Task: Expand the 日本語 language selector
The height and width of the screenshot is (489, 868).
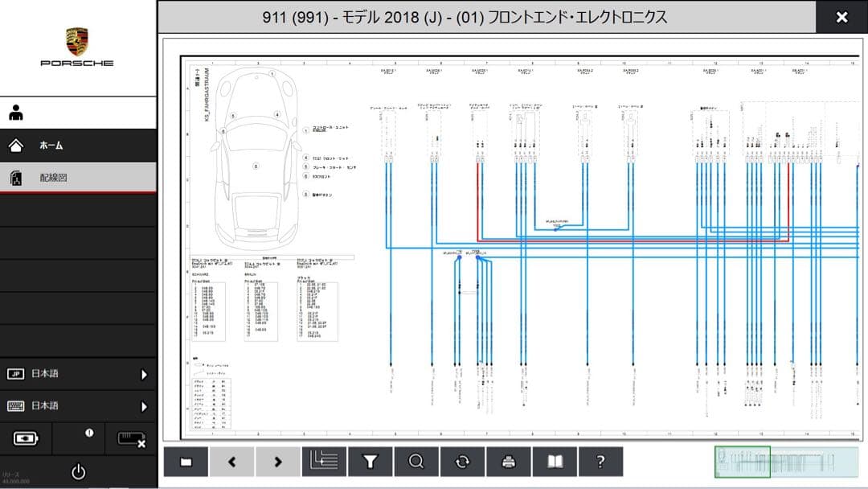Action: [78, 373]
